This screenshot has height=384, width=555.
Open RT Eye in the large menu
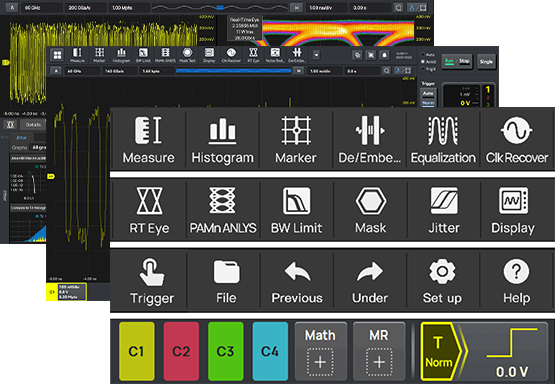coord(149,210)
